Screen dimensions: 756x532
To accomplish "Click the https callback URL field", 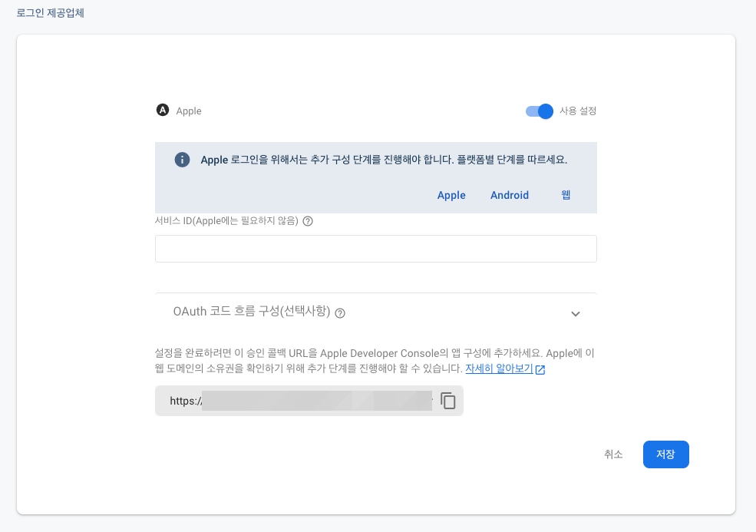I will [x=309, y=401].
